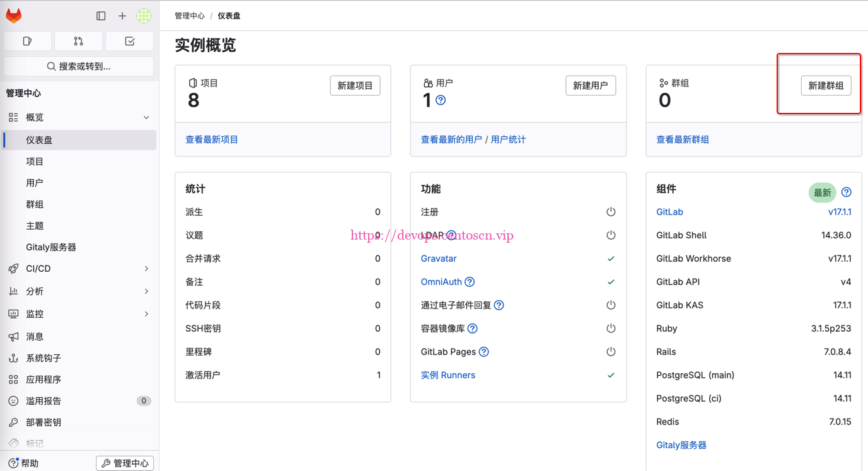
Task: Click the GitLab fox logo
Action: point(14,16)
